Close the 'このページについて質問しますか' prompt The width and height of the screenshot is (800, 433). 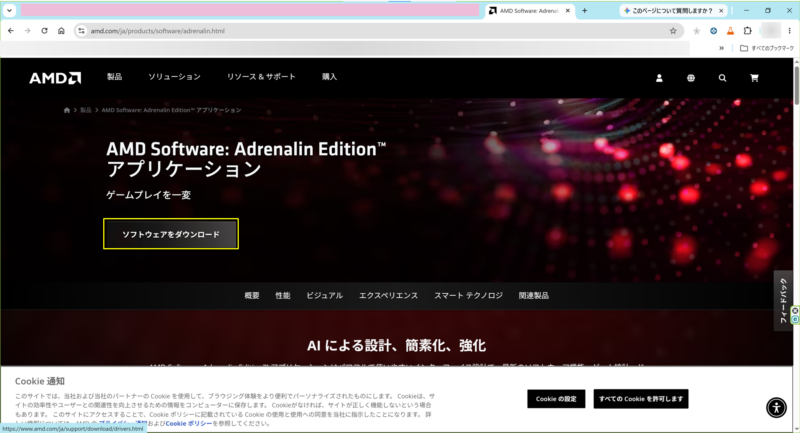[721, 10]
